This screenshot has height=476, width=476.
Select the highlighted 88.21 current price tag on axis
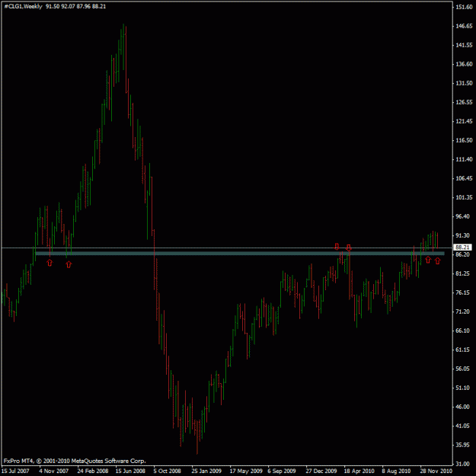click(462, 248)
